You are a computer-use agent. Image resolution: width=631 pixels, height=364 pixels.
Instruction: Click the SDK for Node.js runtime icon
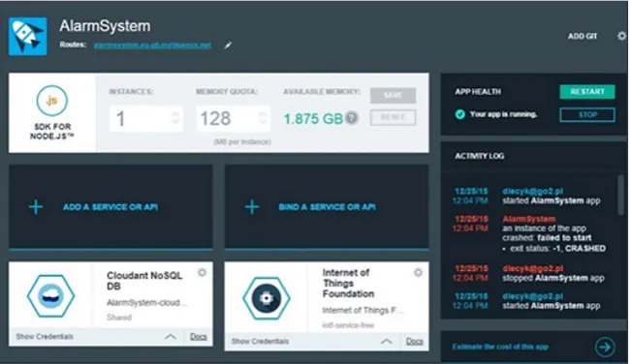pyautogui.click(x=52, y=101)
